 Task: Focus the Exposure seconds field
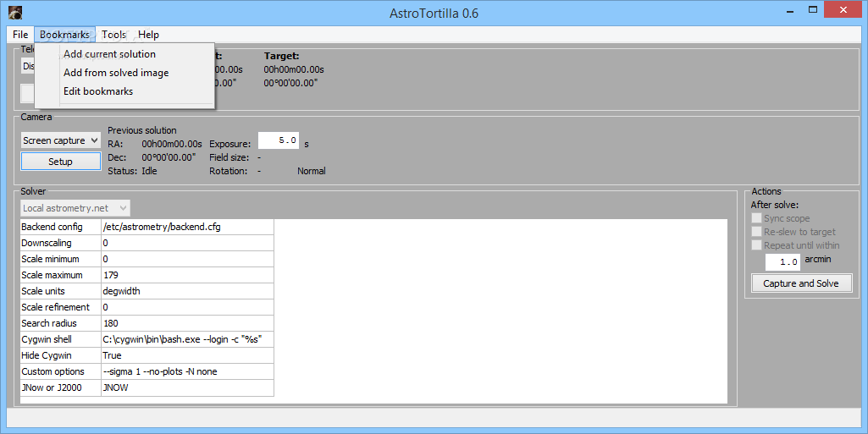(x=279, y=140)
